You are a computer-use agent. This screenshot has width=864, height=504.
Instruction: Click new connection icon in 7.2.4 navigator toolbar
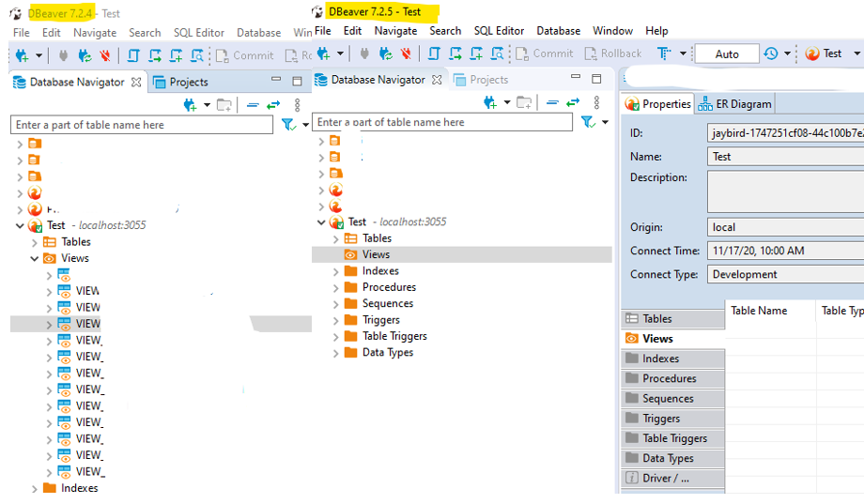tap(190, 105)
